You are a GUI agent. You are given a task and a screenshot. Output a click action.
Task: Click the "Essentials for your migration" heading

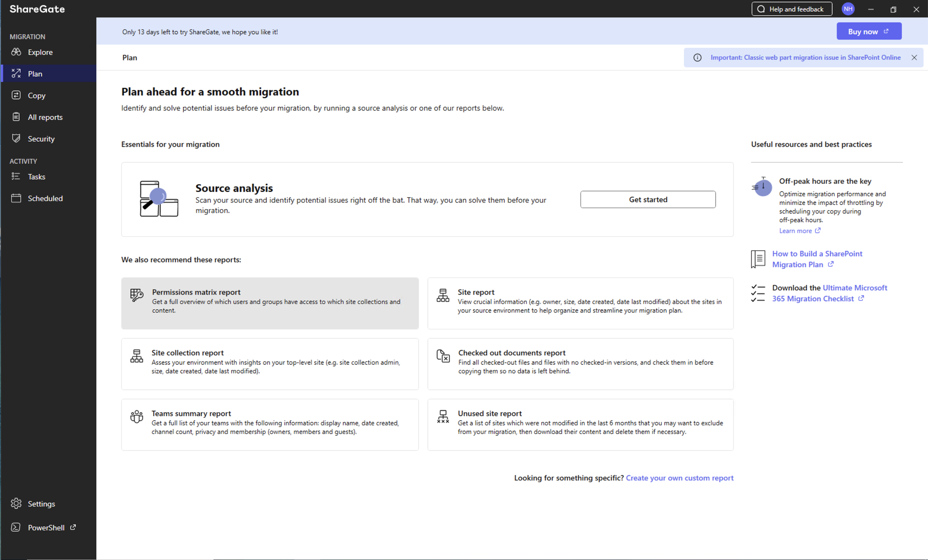pos(170,144)
